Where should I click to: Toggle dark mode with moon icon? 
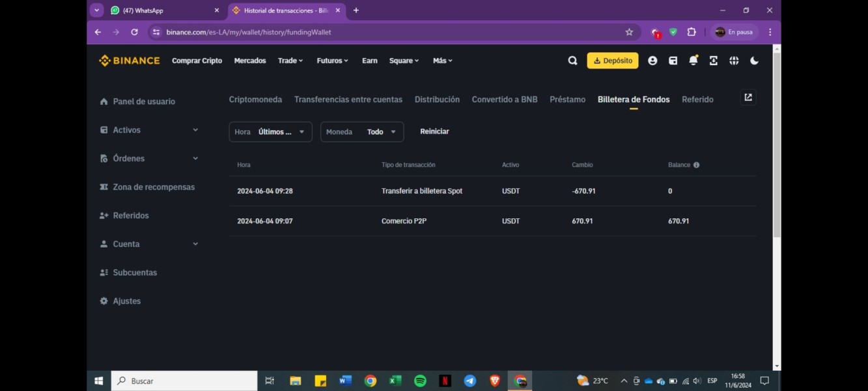click(754, 61)
